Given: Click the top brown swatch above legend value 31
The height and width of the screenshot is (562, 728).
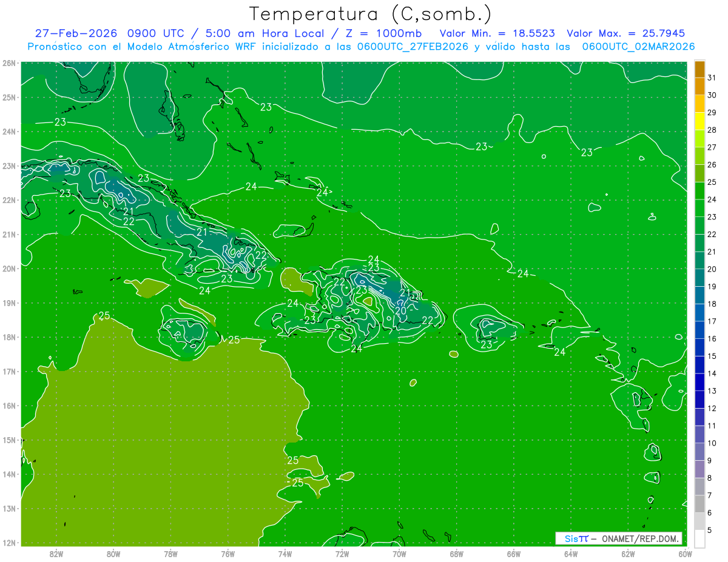Looking at the screenshot, I should pyautogui.click(x=700, y=69).
